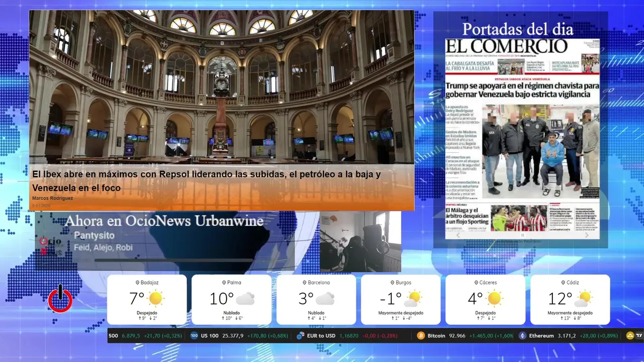This screenshot has height=362, width=644.
Task: Click the Burgos -1° temperature
Action: click(x=390, y=299)
